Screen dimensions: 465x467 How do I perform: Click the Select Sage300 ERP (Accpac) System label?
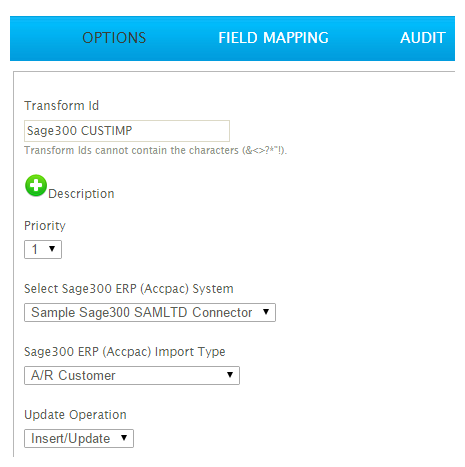click(x=129, y=289)
